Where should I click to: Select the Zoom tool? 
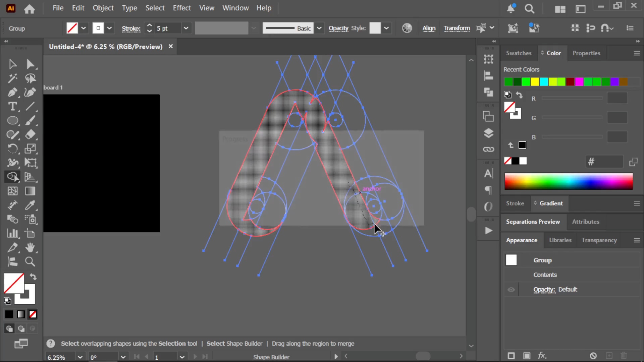click(x=30, y=262)
